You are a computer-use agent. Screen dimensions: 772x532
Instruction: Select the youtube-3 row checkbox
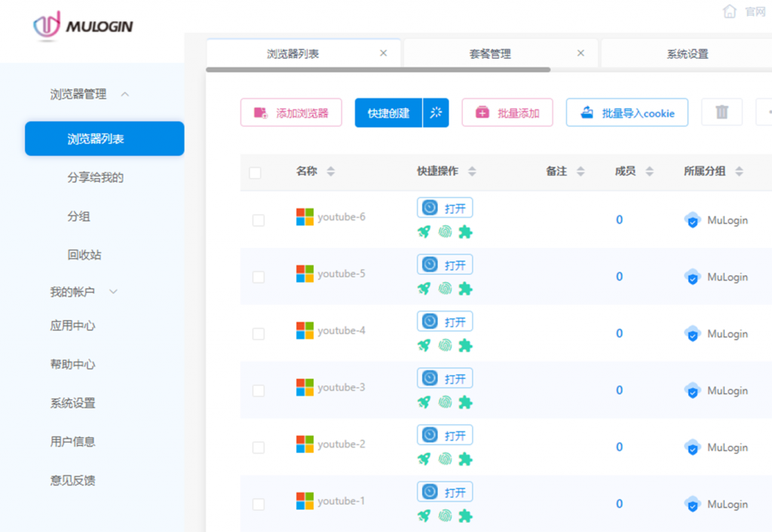coord(259,390)
